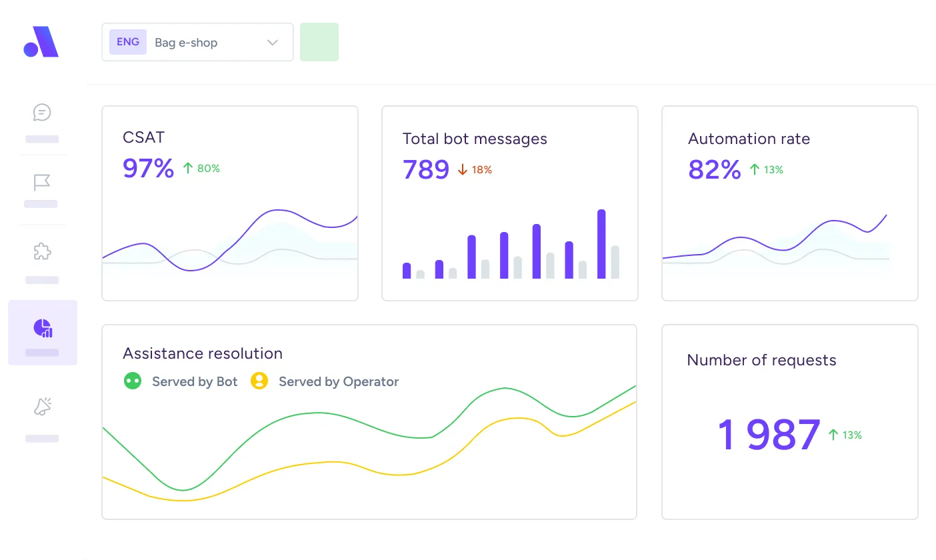Click the Served by Operator legend label
Image resolution: width=936 pixels, height=560 pixels.
pos(339,381)
